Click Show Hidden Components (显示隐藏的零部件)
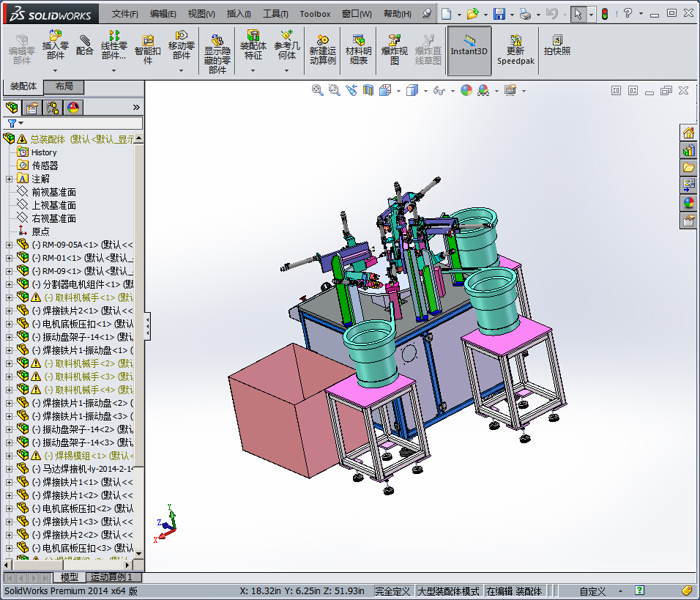Image resolution: width=700 pixels, height=600 pixels. tap(217, 53)
